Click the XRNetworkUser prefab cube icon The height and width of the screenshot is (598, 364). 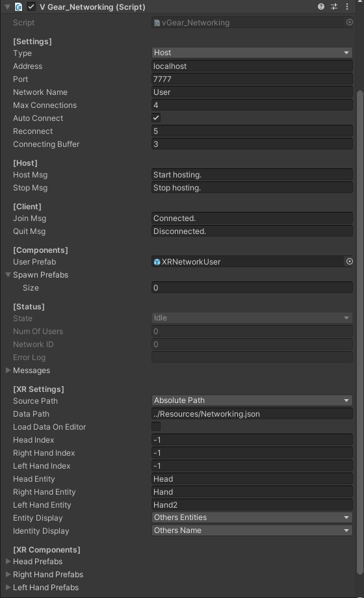(157, 262)
